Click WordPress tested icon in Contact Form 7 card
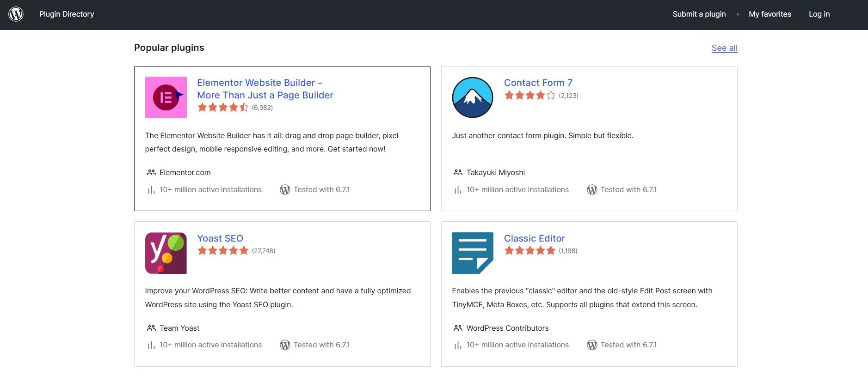The height and width of the screenshot is (376, 868). tap(592, 190)
